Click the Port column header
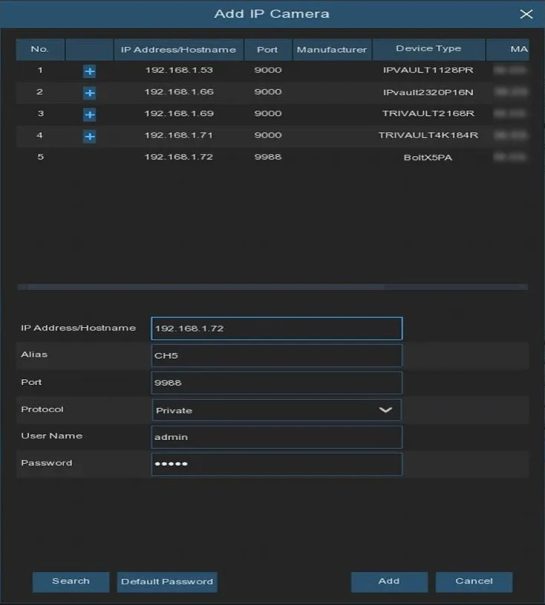 pos(267,49)
